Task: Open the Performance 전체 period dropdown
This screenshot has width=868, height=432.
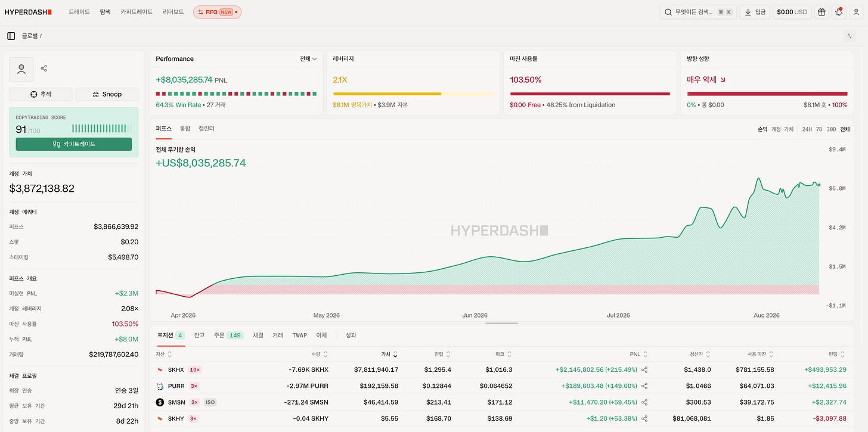Action: [308, 59]
